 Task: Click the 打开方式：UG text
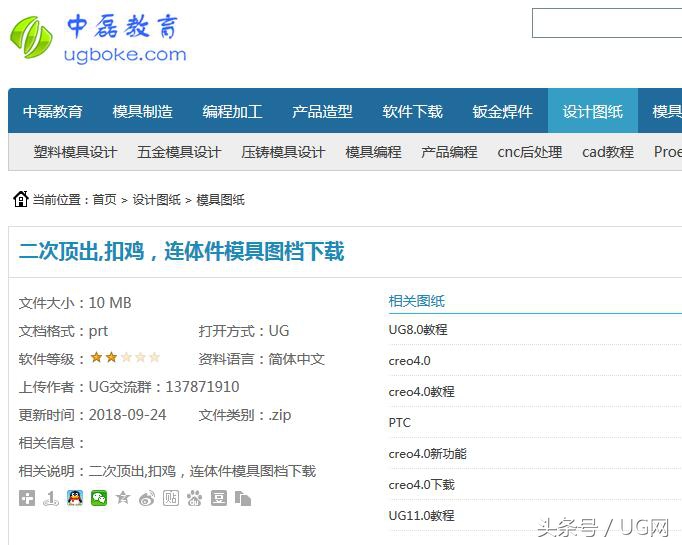244,331
